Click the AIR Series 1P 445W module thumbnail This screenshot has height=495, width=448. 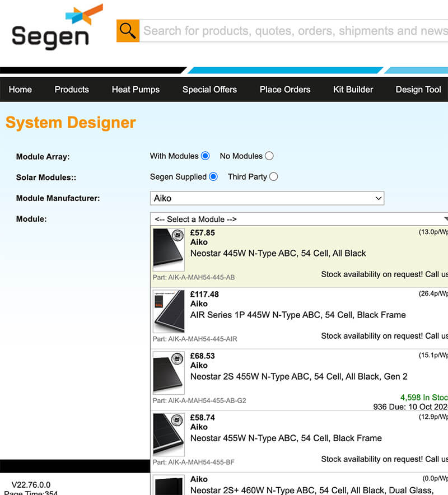[x=169, y=311]
